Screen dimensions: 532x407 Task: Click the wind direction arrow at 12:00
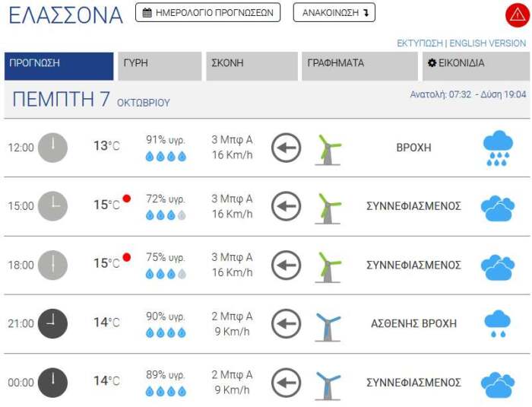(x=286, y=148)
